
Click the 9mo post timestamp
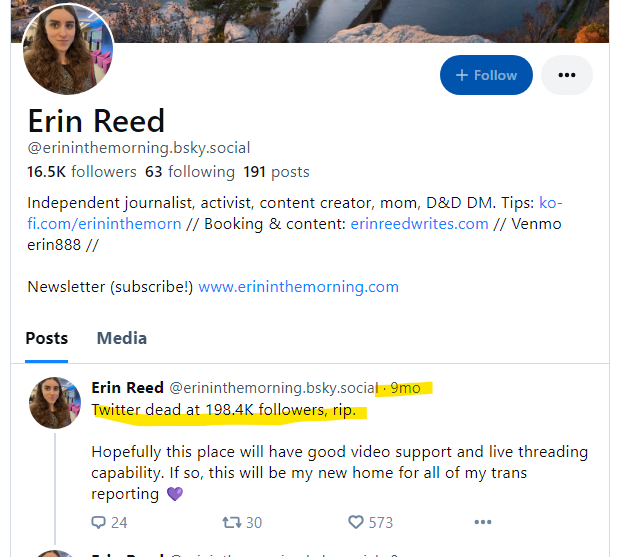405,388
